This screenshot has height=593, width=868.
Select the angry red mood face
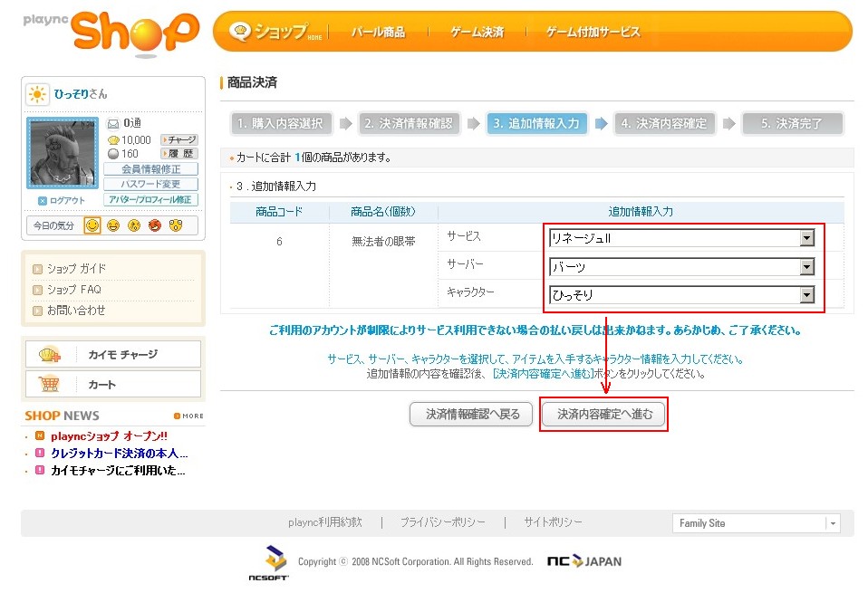coord(155,225)
